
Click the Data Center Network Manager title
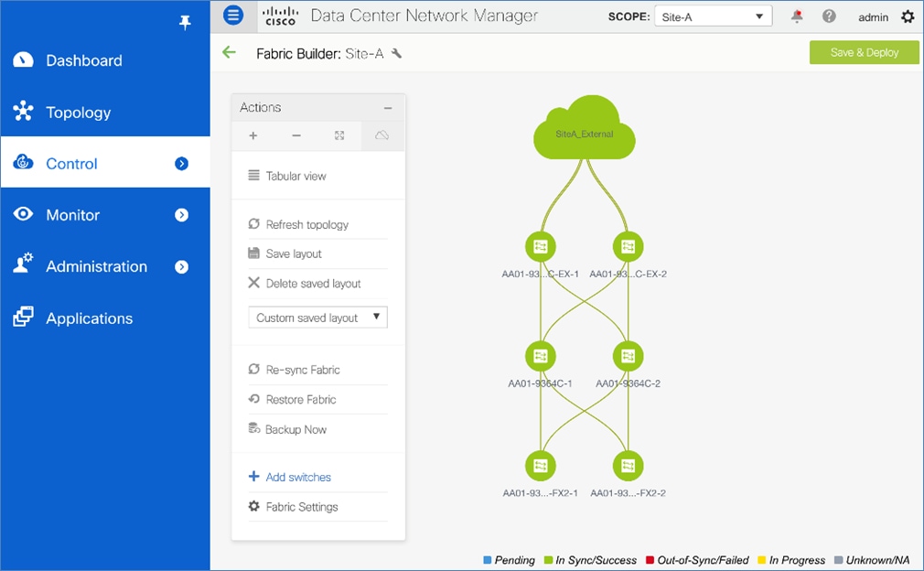(424, 16)
